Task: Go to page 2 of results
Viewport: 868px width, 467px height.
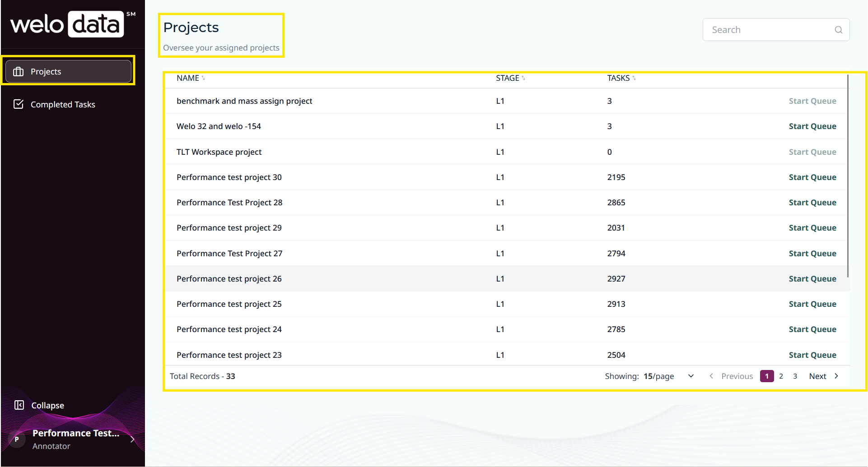Action: (781, 376)
